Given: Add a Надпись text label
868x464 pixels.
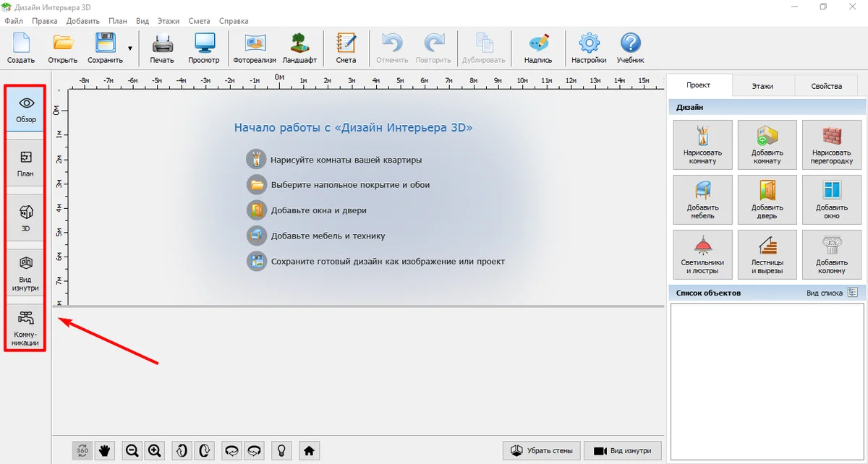Looking at the screenshot, I should [538, 48].
